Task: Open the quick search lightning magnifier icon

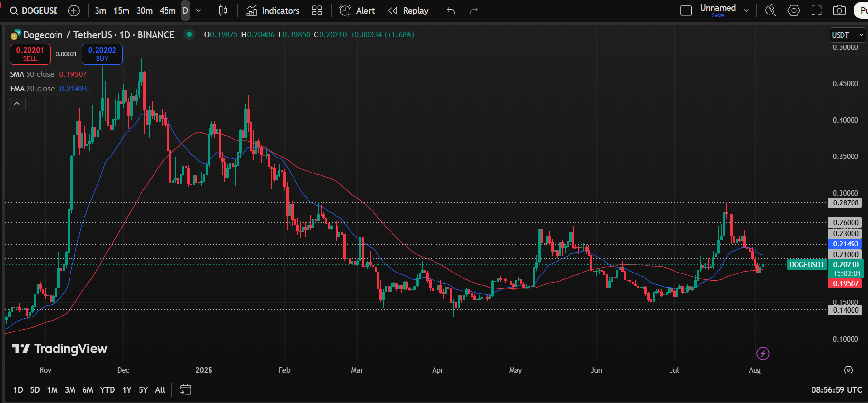Action: click(x=770, y=11)
